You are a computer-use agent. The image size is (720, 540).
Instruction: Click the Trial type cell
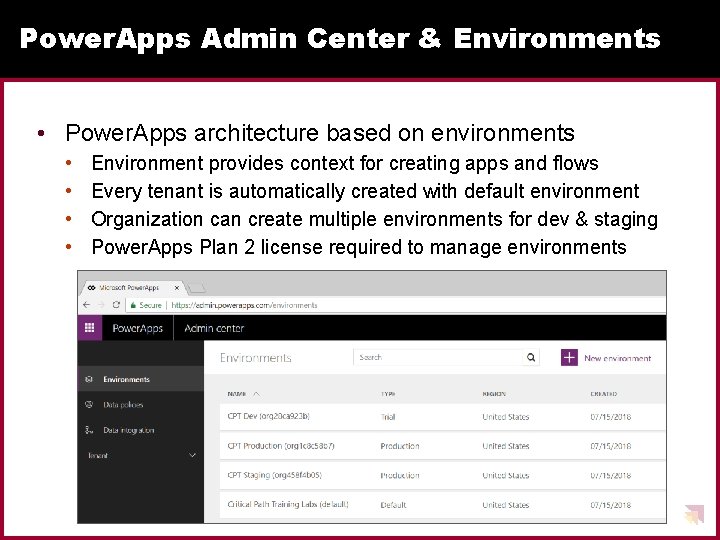pos(388,417)
